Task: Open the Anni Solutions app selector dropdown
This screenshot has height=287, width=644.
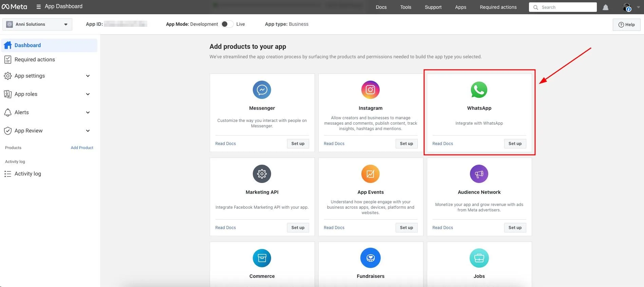Action: tap(37, 24)
